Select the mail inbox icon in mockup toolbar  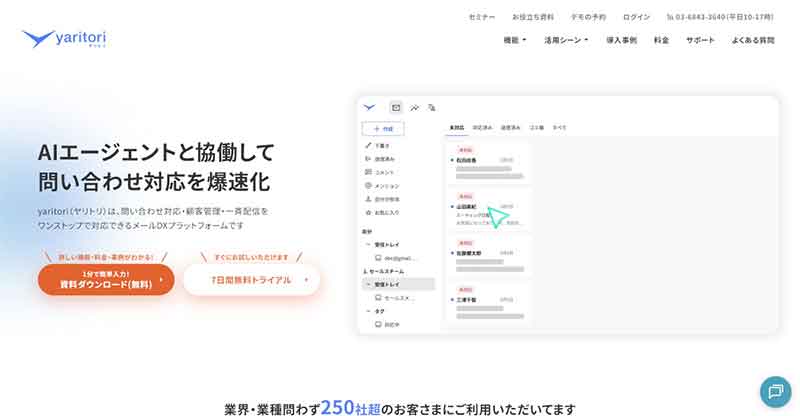[395, 107]
